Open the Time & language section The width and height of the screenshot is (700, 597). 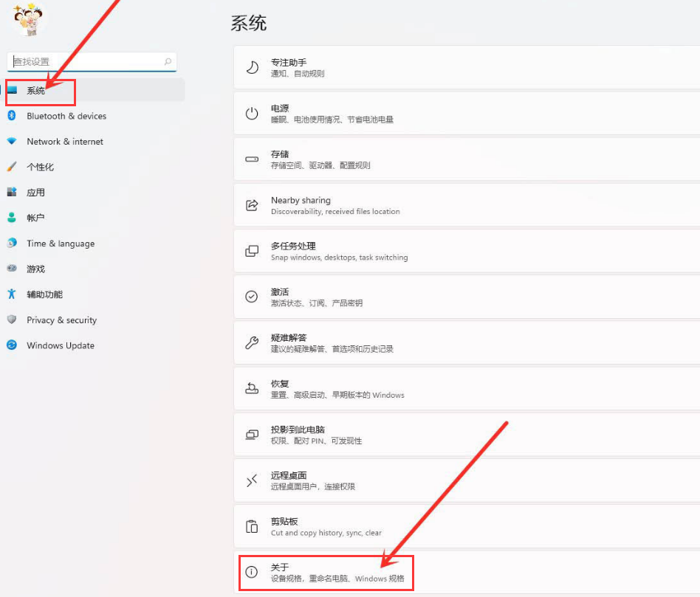click(x=61, y=244)
